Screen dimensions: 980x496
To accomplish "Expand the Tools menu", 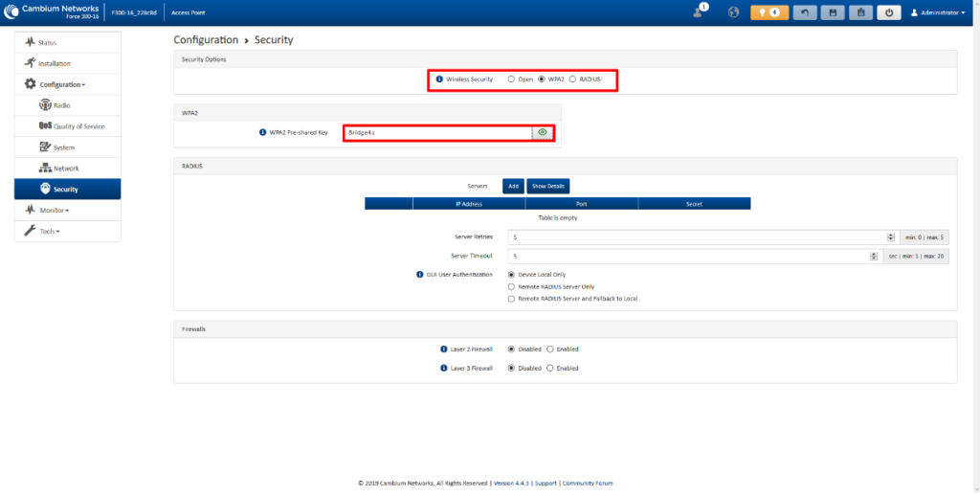I will [49, 231].
